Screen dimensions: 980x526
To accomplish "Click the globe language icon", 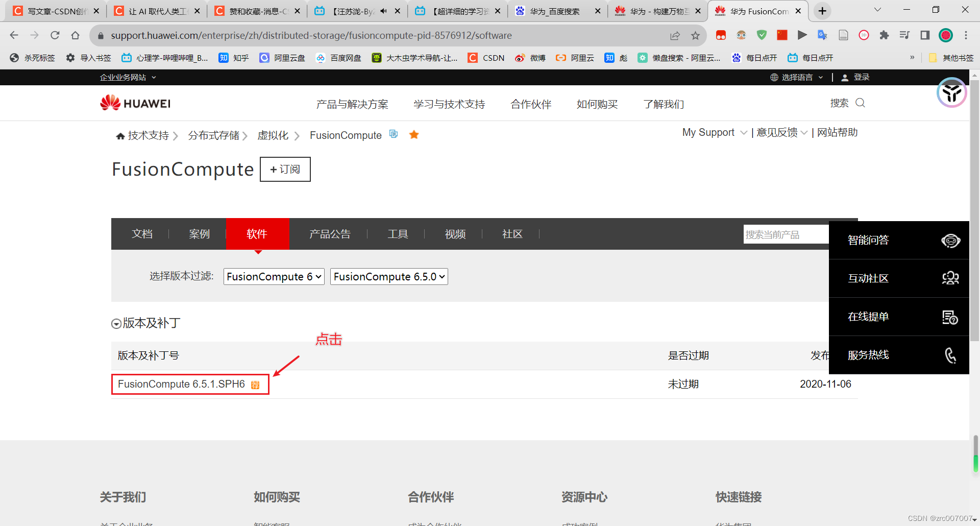I will point(774,77).
